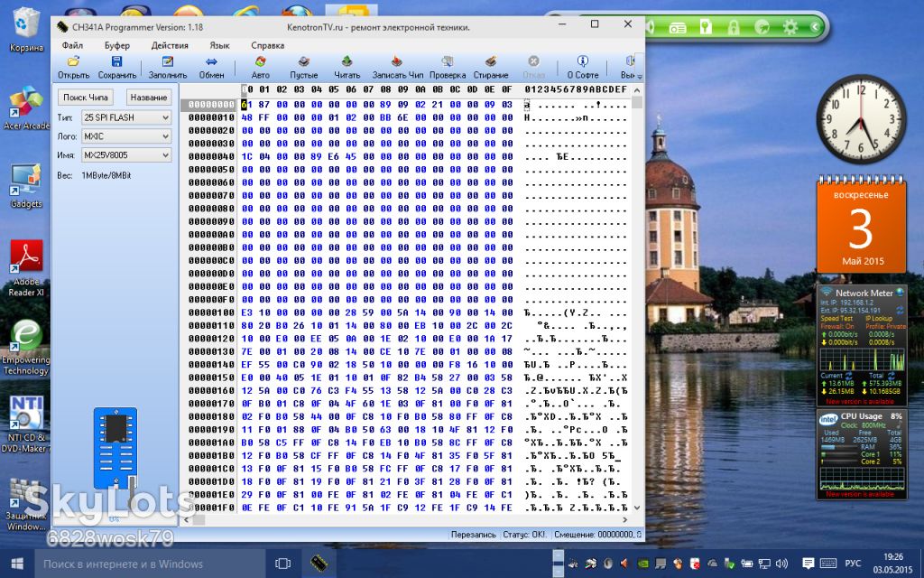Viewport: 924px width, 578px height.
Task: Open the Тип chip type dropdown
Action: tap(126, 117)
